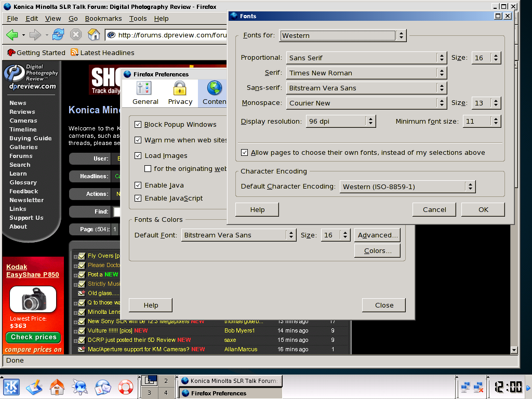Click the Check prices button in the ad
Screen dimensions: 532x399
point(33,337)
